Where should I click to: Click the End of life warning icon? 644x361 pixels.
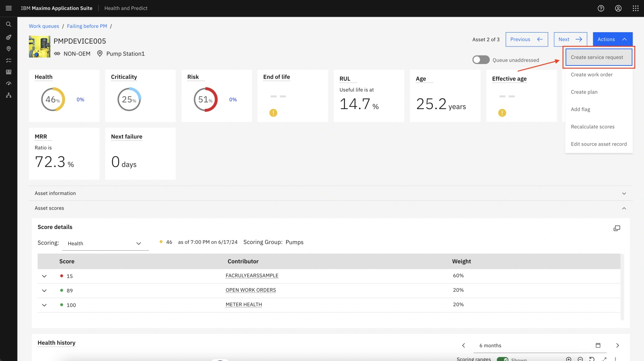coord(273,113)
